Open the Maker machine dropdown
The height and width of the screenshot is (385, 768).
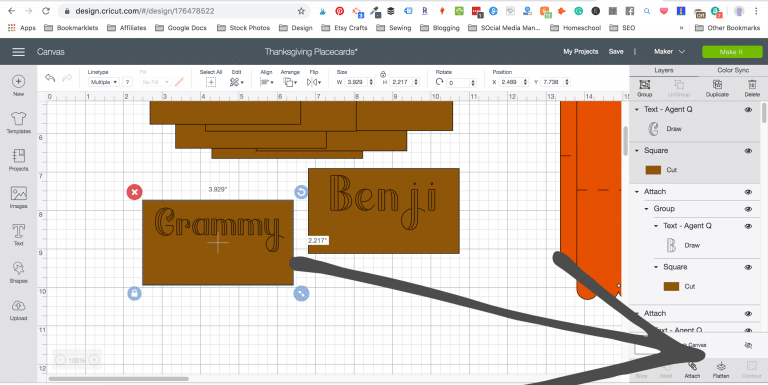669,51
